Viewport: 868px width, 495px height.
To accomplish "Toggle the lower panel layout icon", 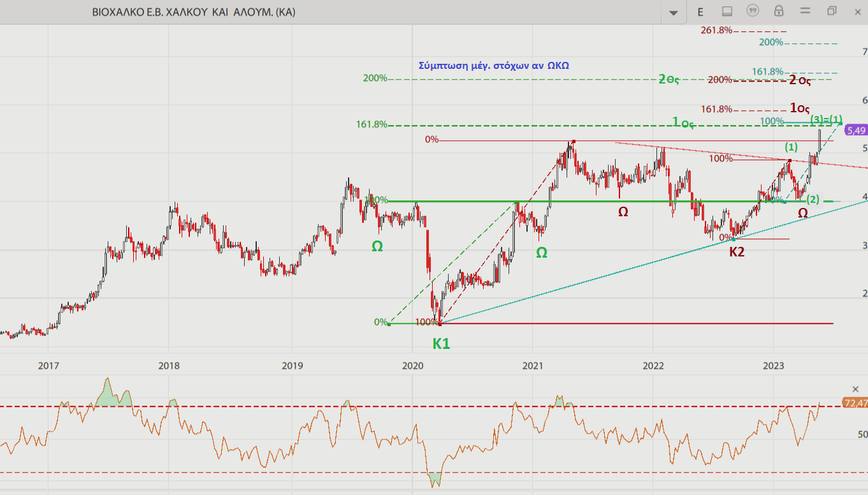I will tap(727, 11).
